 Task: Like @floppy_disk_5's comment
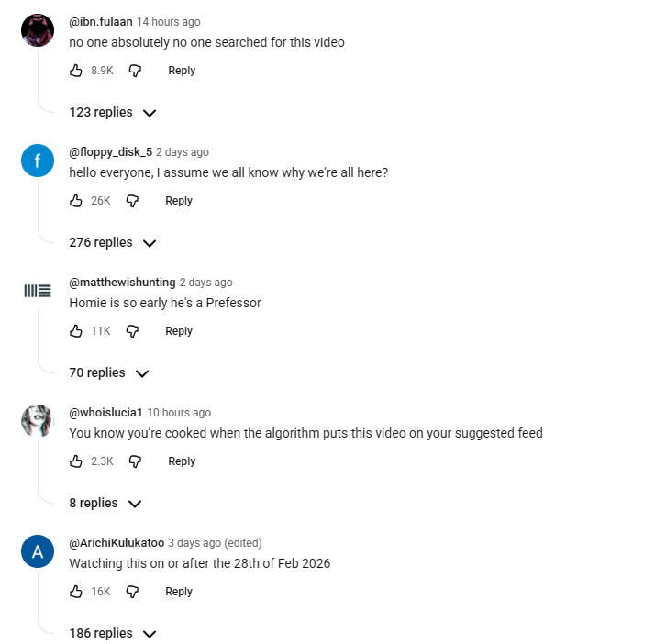click(x=76, y=201)
